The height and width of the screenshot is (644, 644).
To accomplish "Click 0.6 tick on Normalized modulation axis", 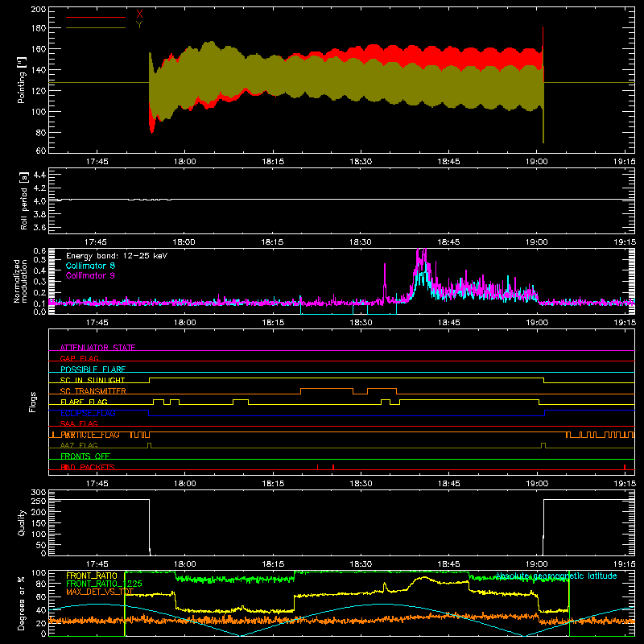I will point(39,250).
